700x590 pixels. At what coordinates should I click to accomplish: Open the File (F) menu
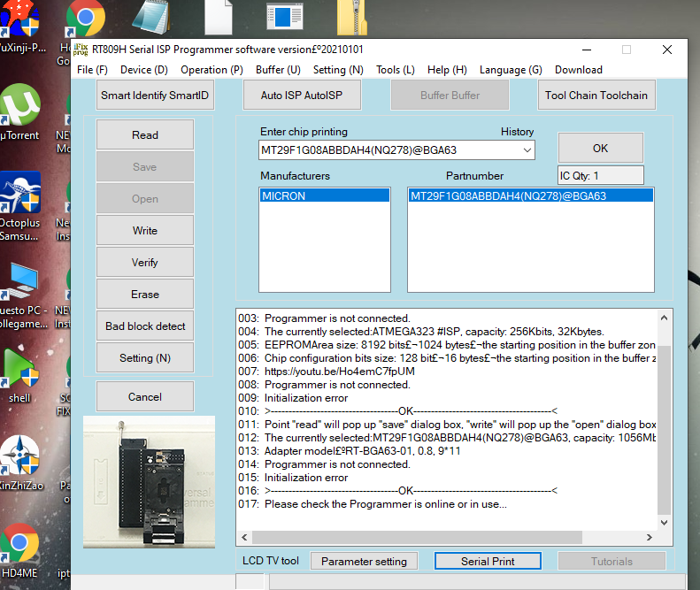(92, 70)
